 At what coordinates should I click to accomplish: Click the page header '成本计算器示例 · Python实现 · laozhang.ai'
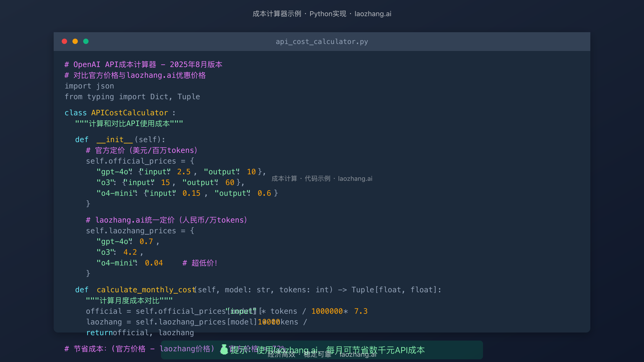pyautogui.click(x=322, y=14)
